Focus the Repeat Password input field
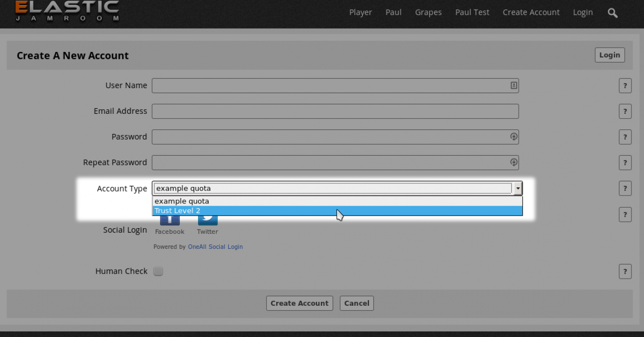Screen dimensions: 644x337 335,163
